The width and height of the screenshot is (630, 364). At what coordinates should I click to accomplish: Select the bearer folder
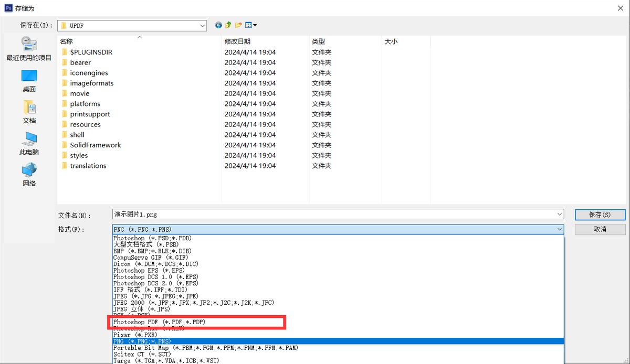[x=76, y=62]
